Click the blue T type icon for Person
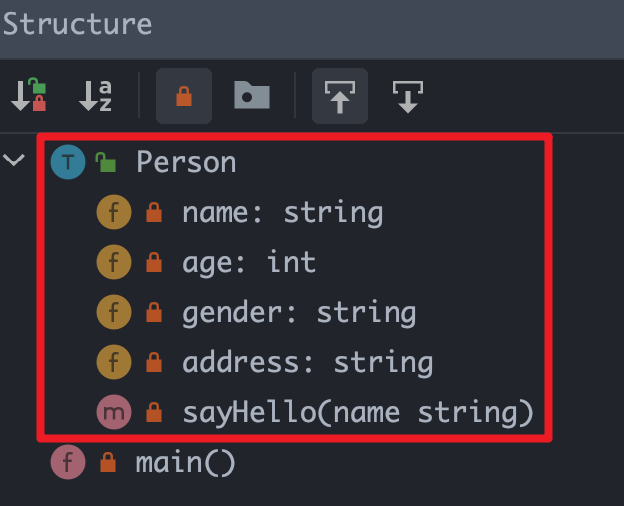The image size is (624, 506). pyautogui.click(x=68, y=162)
